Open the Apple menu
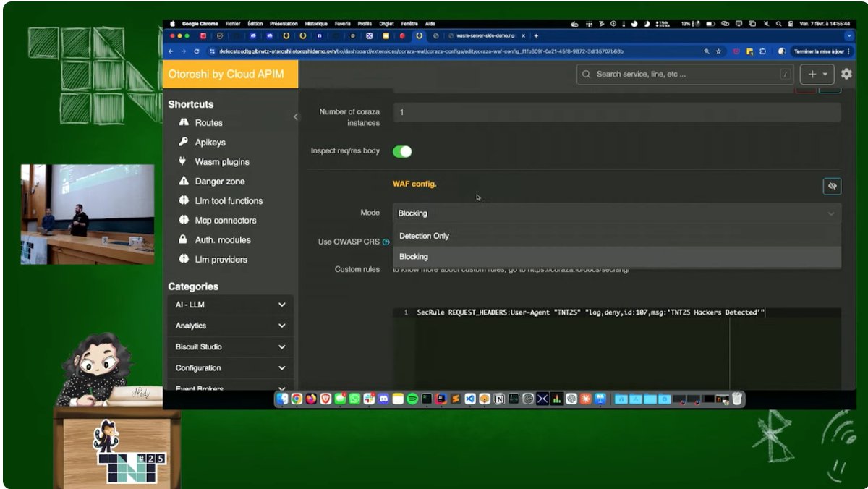 [172, 23]
